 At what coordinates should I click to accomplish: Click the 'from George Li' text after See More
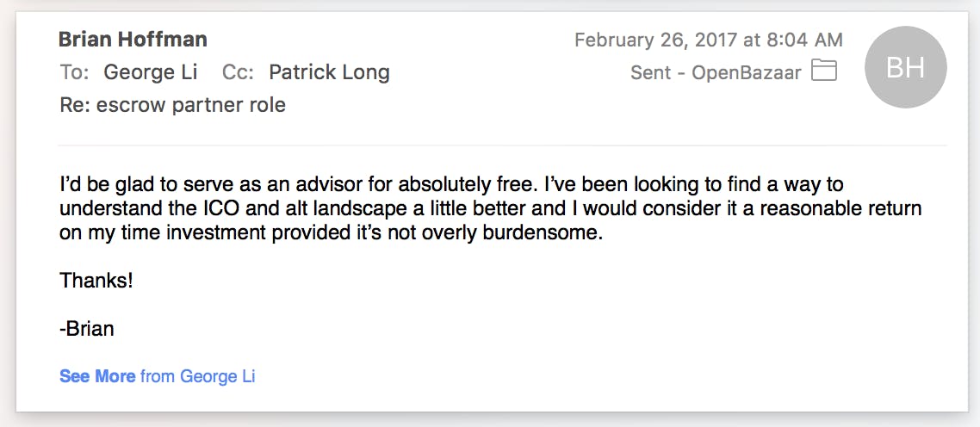(197, 376)
